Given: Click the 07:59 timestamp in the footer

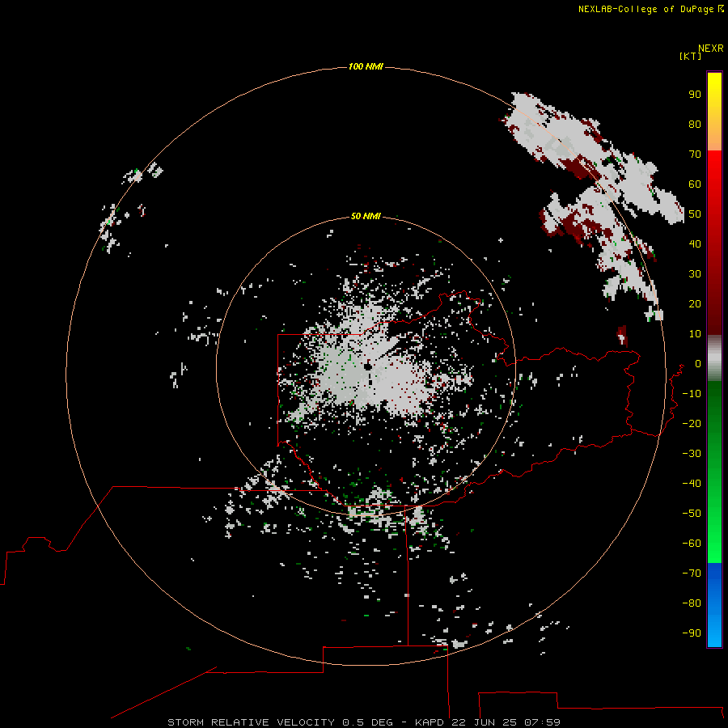Looking at the screenshot, I should pyautogui.click(x=542, y=722).
